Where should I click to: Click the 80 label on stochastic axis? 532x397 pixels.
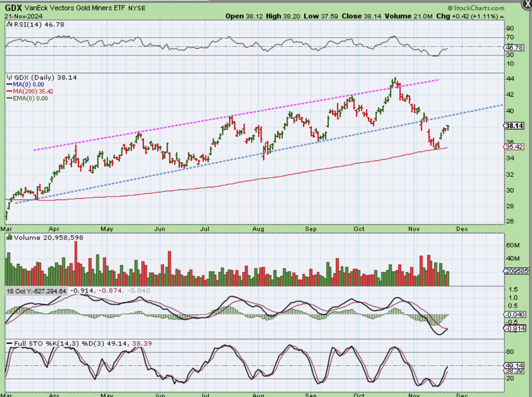click(510, 352)
